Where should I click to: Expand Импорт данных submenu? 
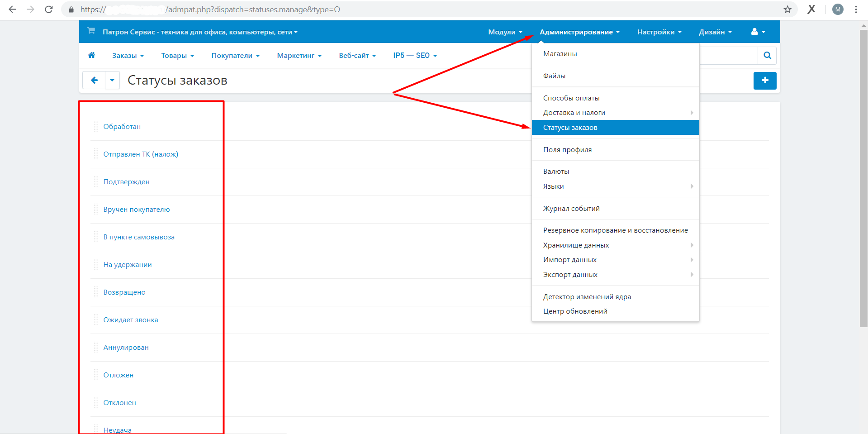click(x=616, y=259)
